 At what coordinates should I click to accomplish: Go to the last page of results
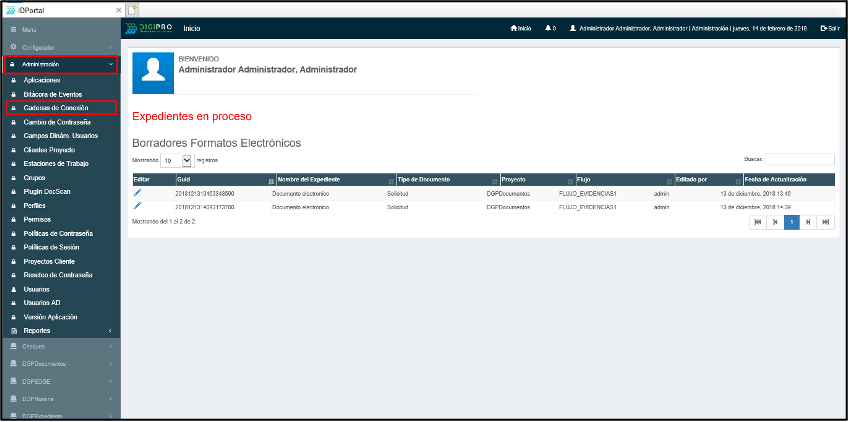[825, 222]
